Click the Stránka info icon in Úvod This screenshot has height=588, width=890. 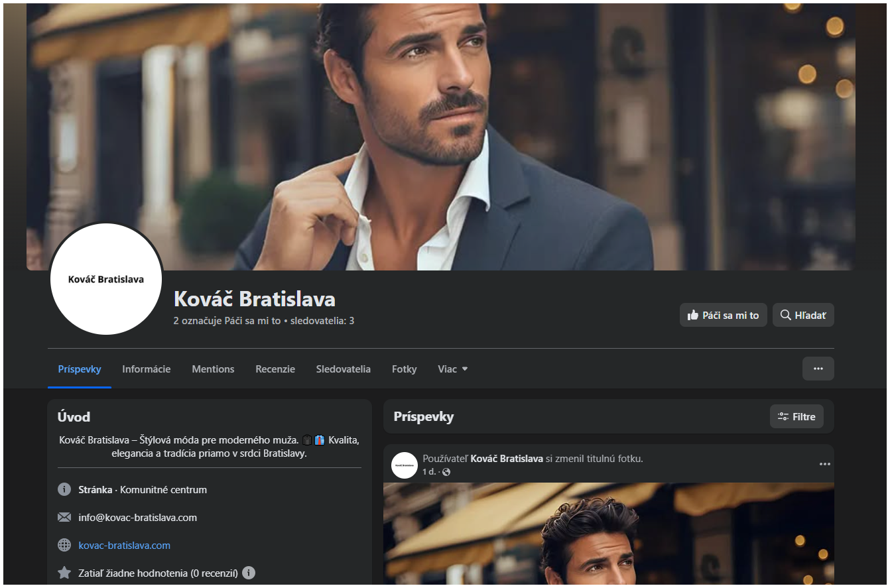64,490
